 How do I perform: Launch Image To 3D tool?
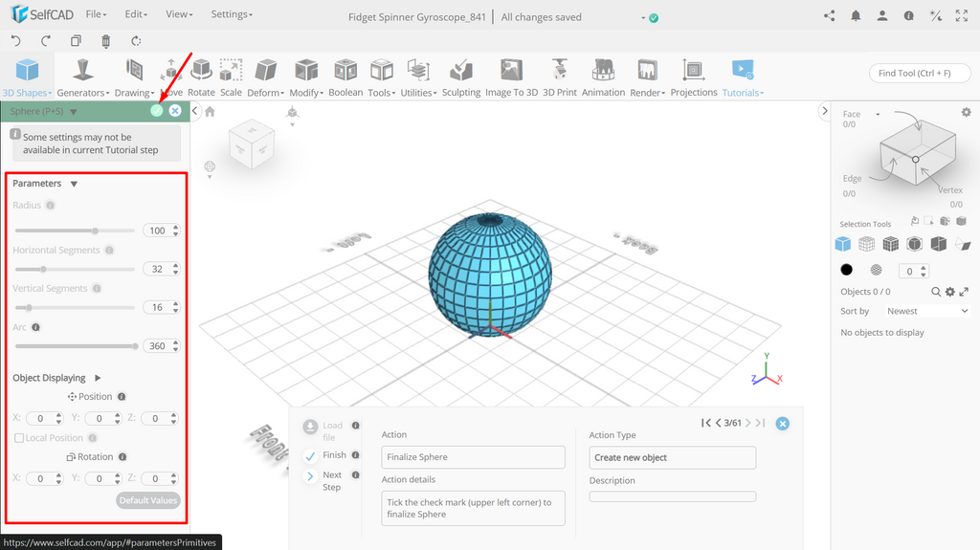[511, 77]
